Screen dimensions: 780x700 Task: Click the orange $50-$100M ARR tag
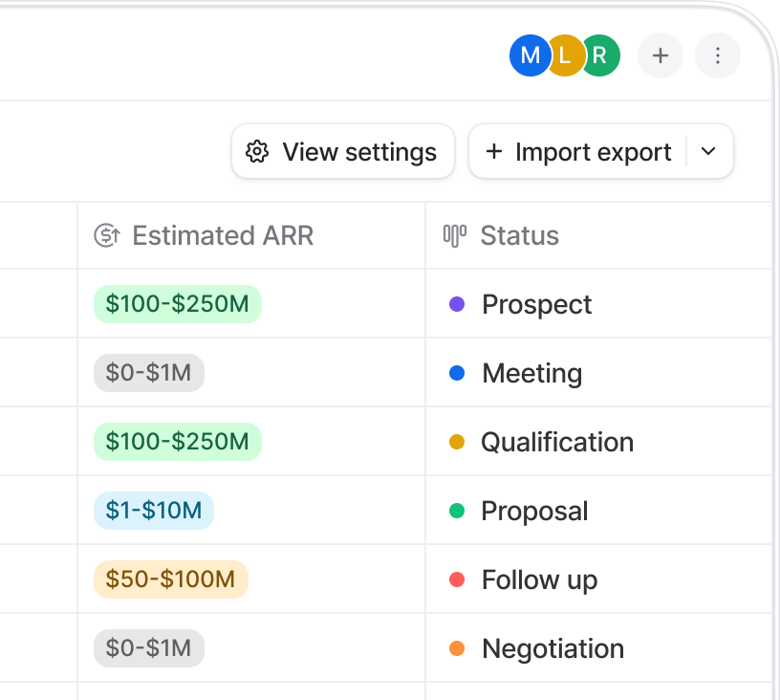[x=170, y=580]
